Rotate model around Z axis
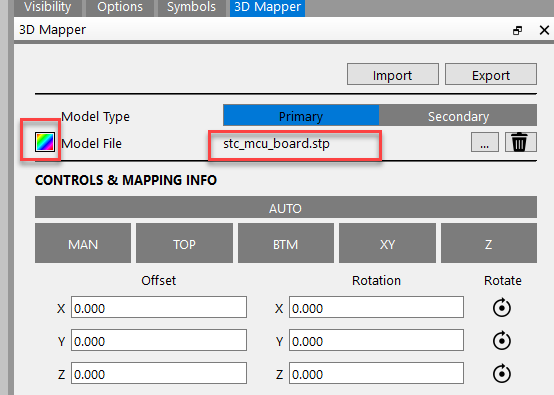 502,373
